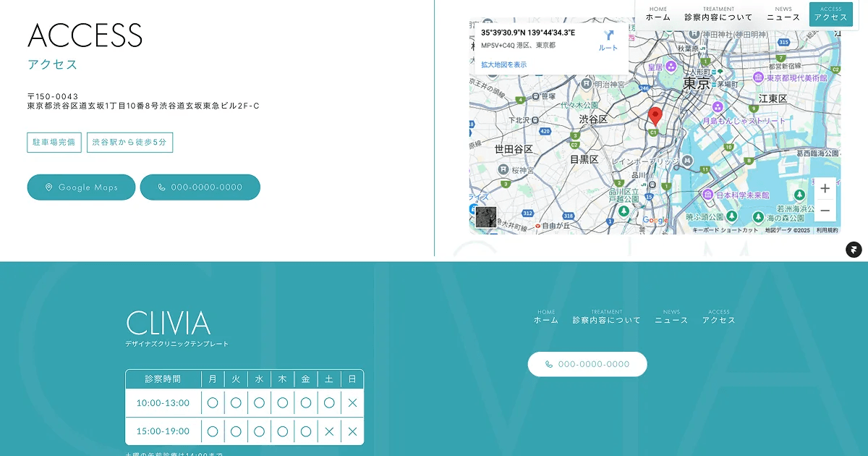Open map terms of use link
The width and height of the screenshot is (868, 456).
click(x=827, y=230)
